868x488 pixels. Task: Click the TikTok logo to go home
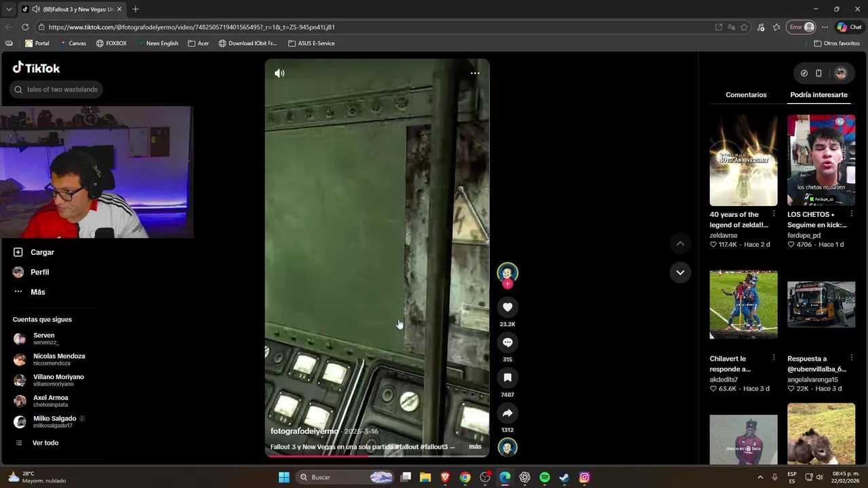[x=37, y=68]
